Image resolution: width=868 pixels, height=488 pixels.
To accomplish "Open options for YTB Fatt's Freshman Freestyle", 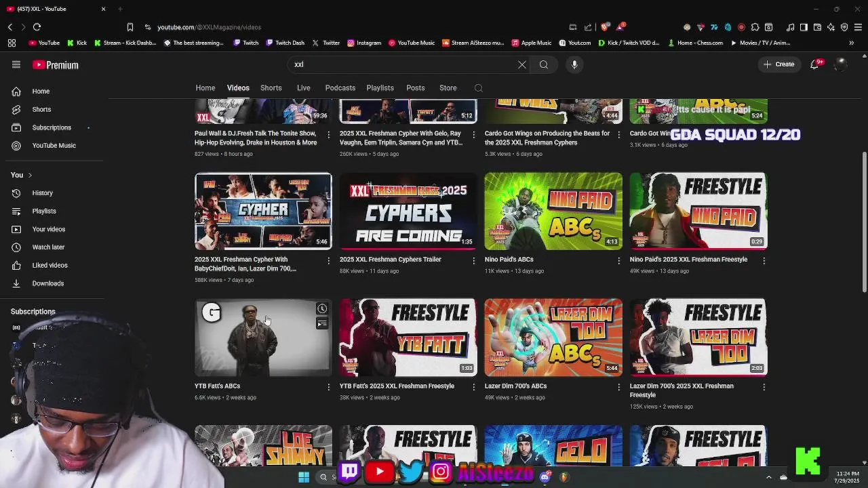I will click(473, 388).
